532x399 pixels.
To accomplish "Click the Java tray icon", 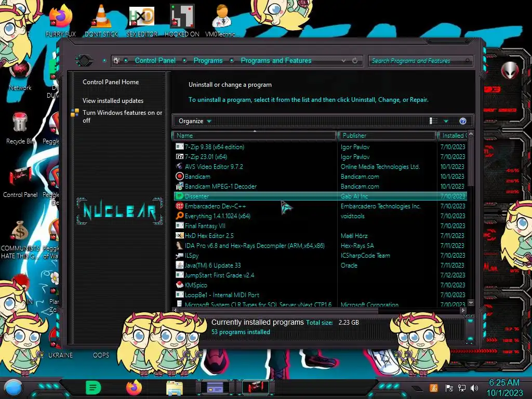I will [x=434, y=388].
